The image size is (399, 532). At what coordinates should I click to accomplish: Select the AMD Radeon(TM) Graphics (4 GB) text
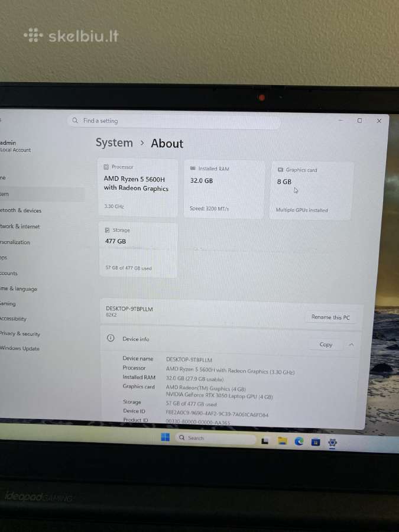pyautogui.click(x=206, y=388)
